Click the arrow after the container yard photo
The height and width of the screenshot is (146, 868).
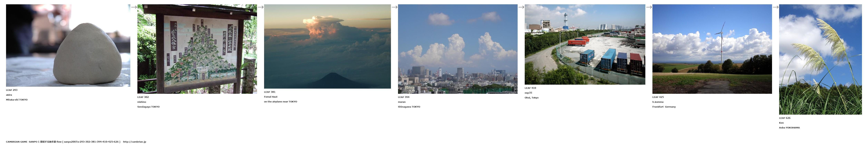tap(649, 7)
